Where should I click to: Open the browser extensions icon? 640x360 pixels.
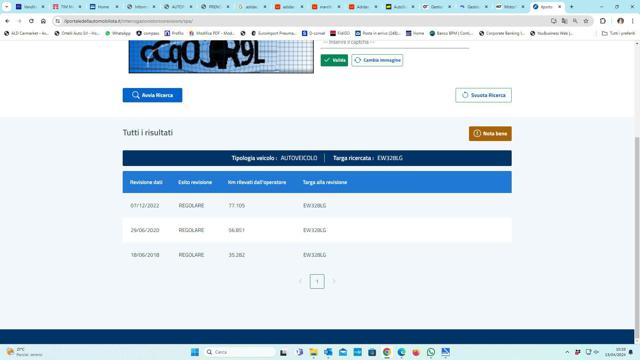click(603, 21)
